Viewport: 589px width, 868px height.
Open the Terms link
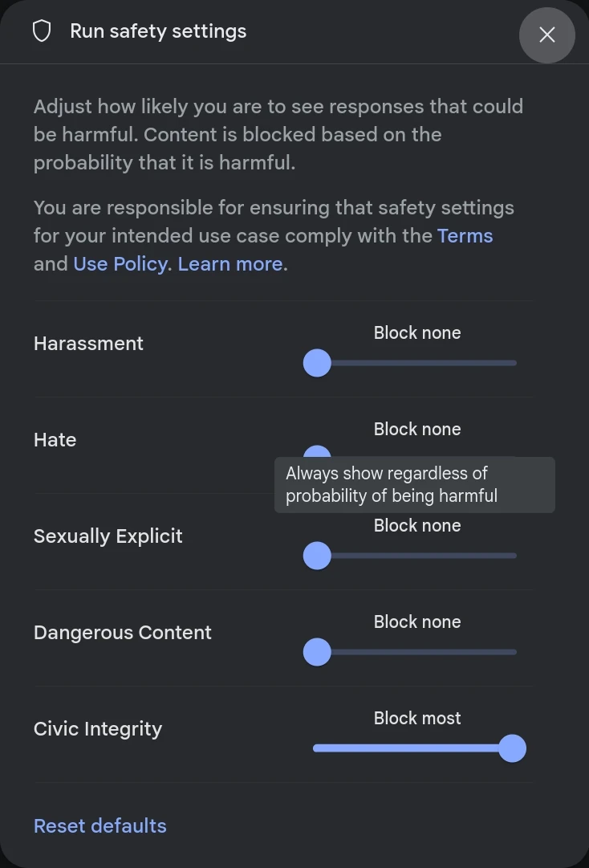coord(465,236)
